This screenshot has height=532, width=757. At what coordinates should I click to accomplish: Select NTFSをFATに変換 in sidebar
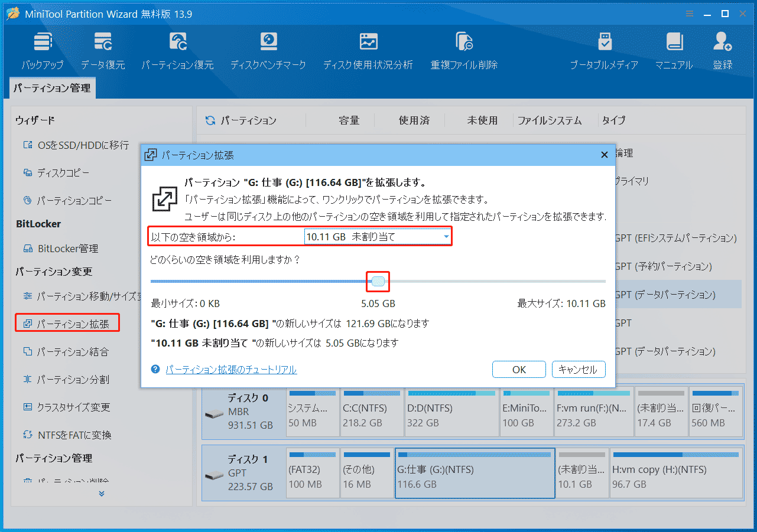coord(66,435)
